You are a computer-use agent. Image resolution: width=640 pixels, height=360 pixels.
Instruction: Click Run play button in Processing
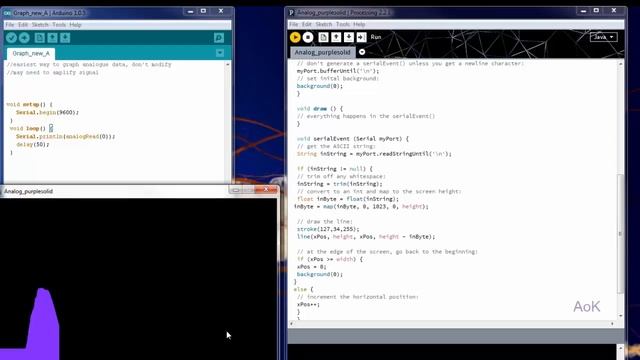pos(295,37)
